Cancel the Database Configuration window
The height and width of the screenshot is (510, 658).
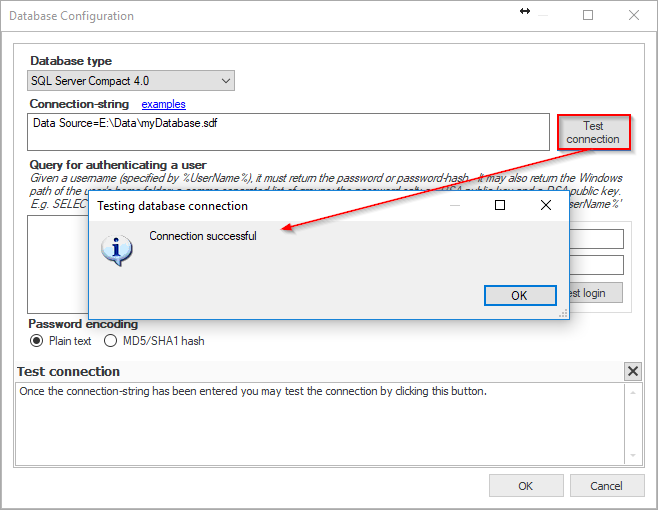tap(606, 486)
